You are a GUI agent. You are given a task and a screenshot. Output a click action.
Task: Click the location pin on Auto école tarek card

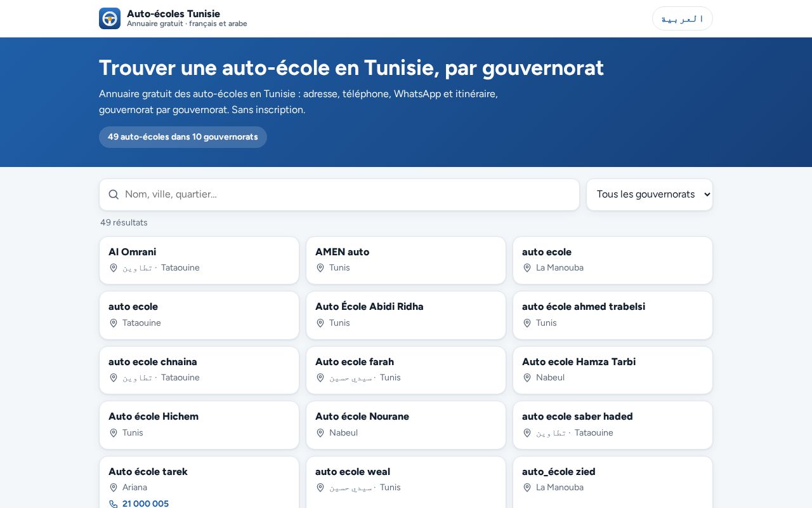(x=114, y=488)
